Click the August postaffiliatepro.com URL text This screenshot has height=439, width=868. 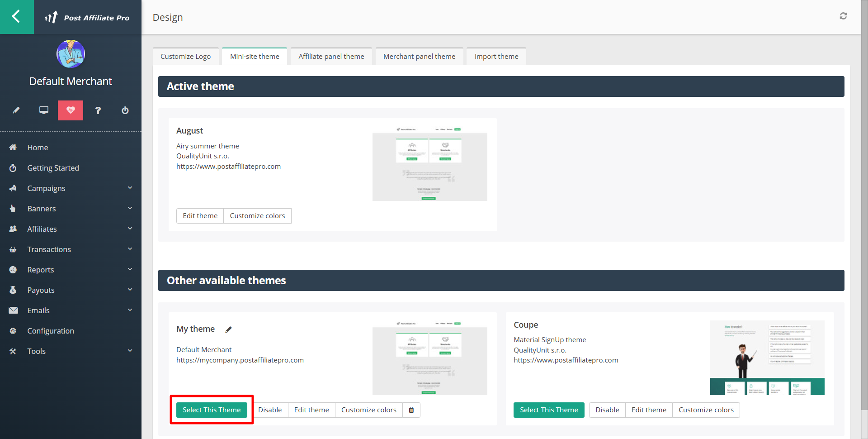coord(228,167)
